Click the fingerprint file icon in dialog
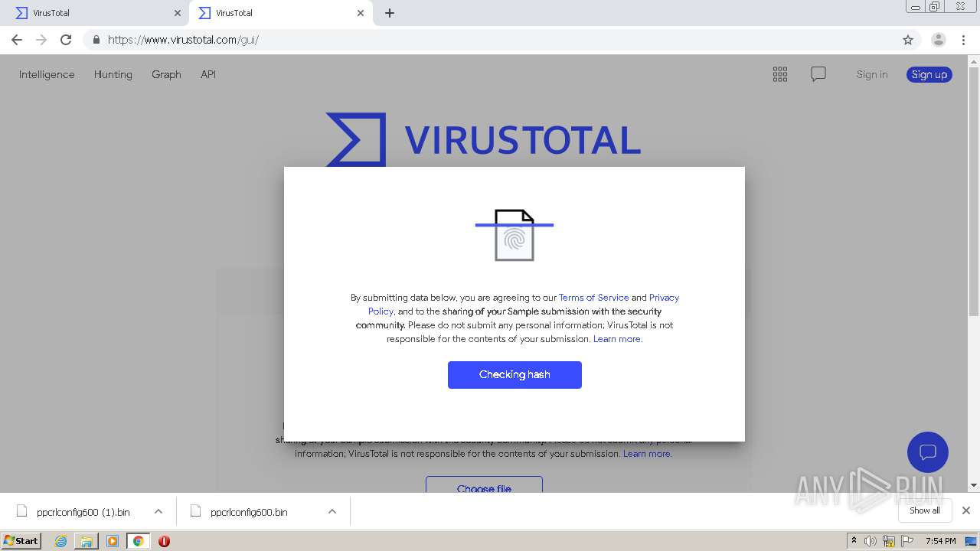The height and width of the screenshot is (551, 980). pos(514,235)
